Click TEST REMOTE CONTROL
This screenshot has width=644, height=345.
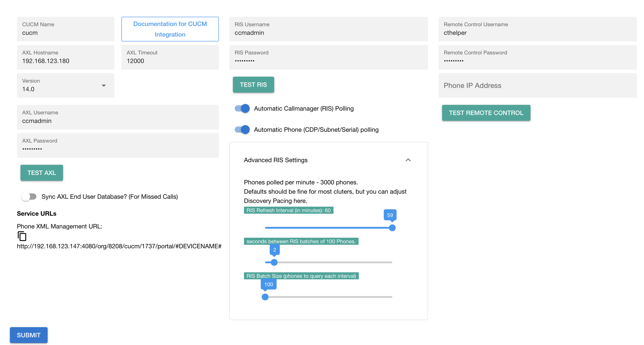pos(486,113)
